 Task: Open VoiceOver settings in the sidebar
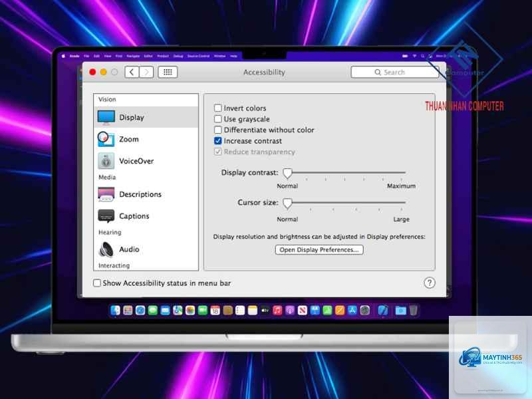146,161
